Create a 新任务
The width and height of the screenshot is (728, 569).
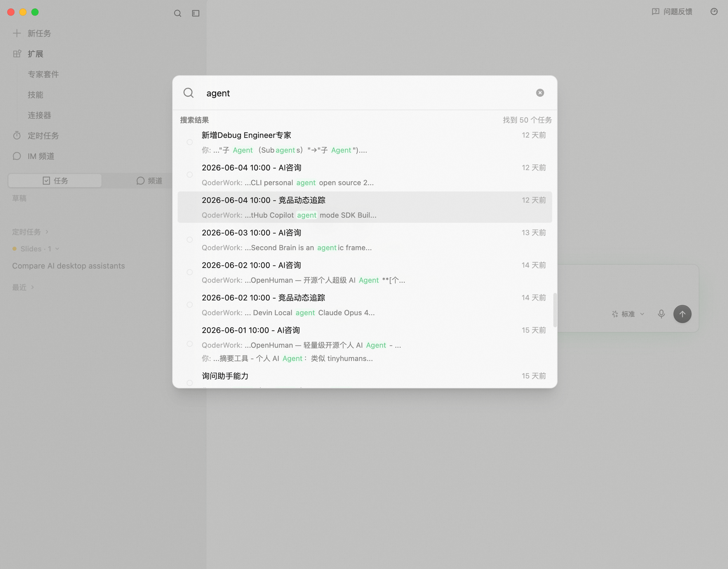tap(39, 33)
